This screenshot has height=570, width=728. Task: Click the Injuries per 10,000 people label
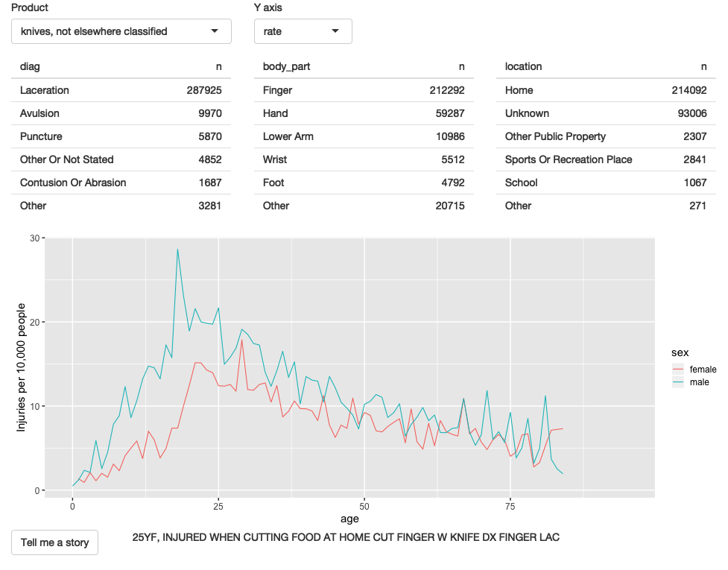(x=21, y=367)
